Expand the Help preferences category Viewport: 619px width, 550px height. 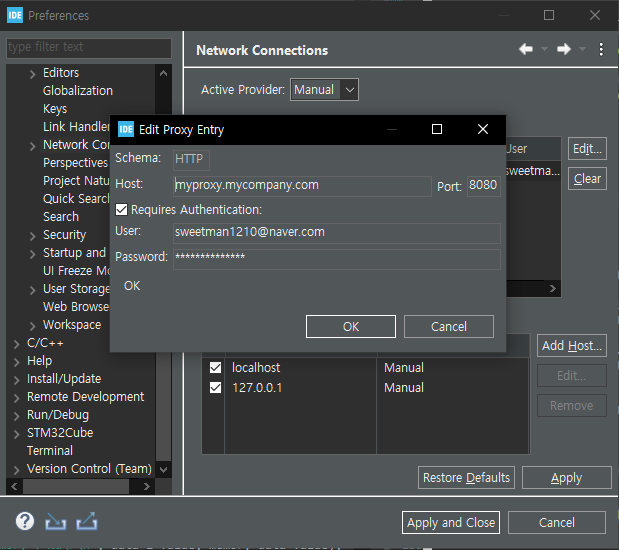(x=17, y=362)
